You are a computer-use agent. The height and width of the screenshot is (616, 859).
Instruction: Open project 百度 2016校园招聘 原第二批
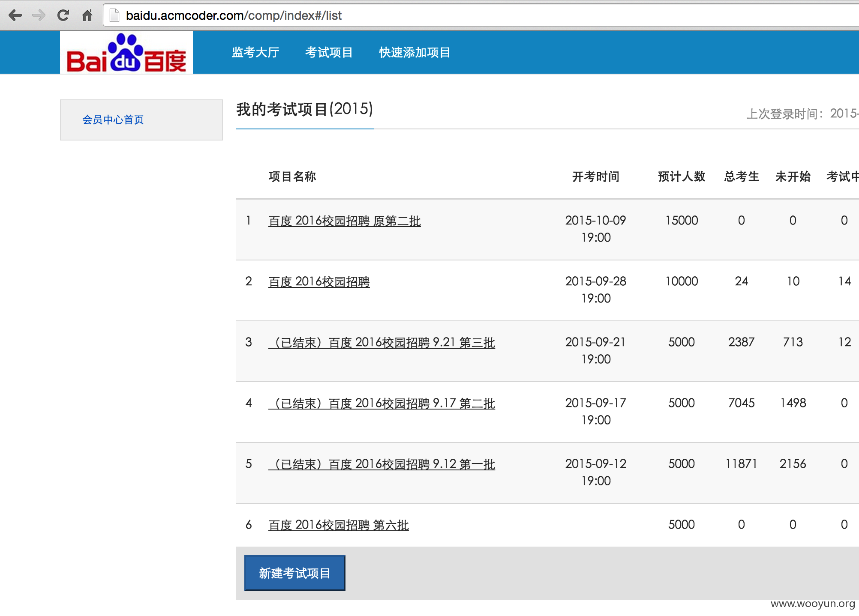click(x=345, y=221)
